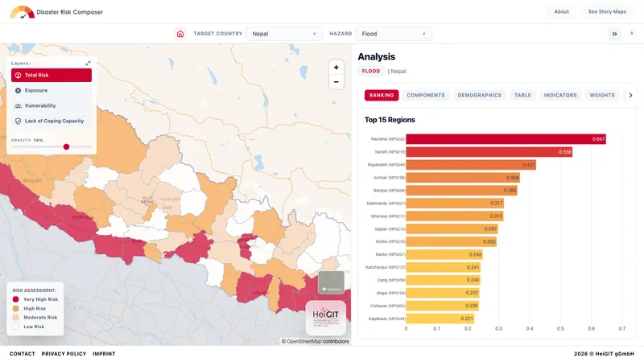Image resolution: width=644 pixels, height=362 pixels.
Task: Show more analysis tabs with the right arrow
Action: (630, 95)
